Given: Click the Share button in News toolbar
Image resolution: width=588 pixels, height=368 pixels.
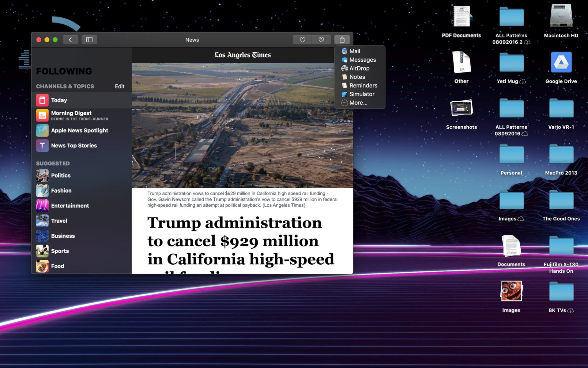Looking at the screenshot, I should point(342,40).
